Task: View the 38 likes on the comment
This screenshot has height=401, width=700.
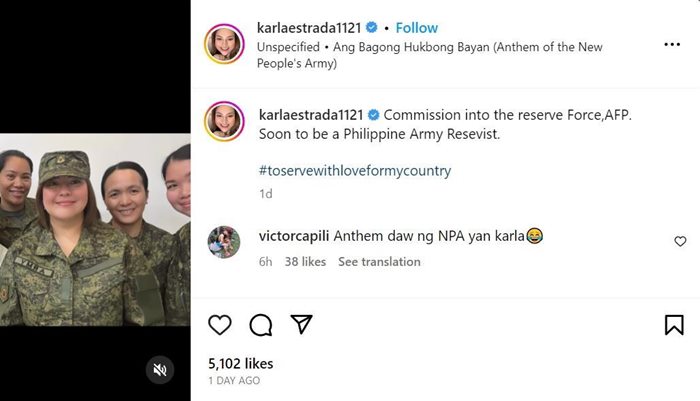Action: 305,261
